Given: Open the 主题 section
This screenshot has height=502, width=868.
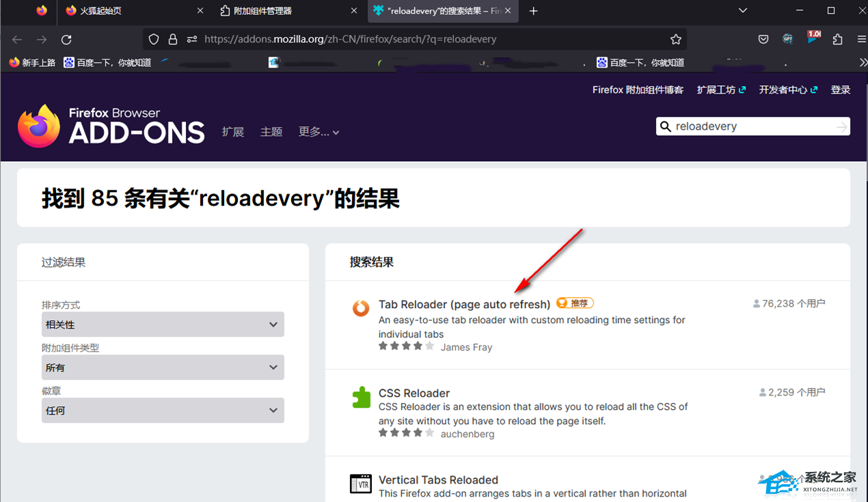Looking at the screenshot, I should pos(271,132).
